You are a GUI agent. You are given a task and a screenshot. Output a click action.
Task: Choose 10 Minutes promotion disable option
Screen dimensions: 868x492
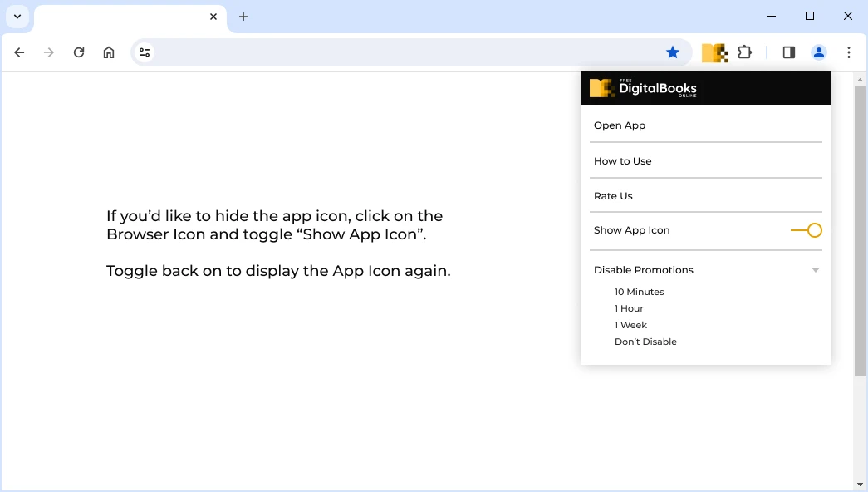640,292
